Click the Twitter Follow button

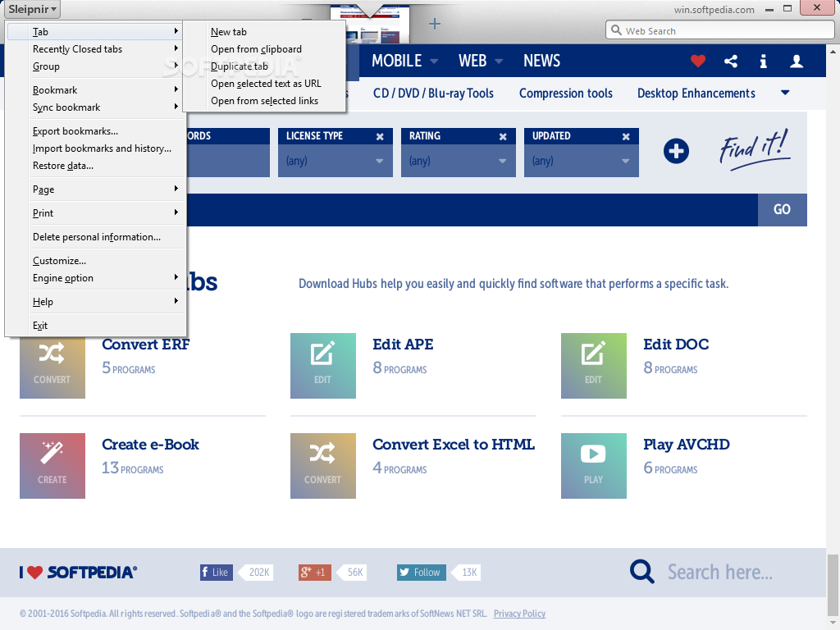pos(421,572)
